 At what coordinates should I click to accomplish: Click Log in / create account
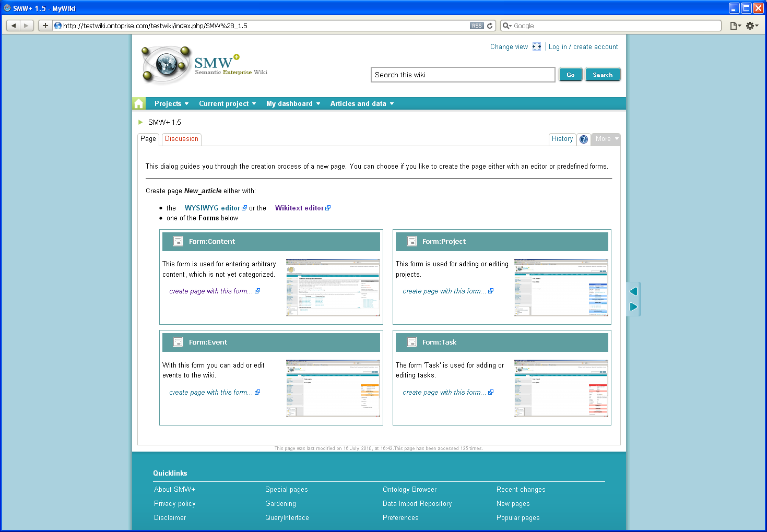point(583,47)
